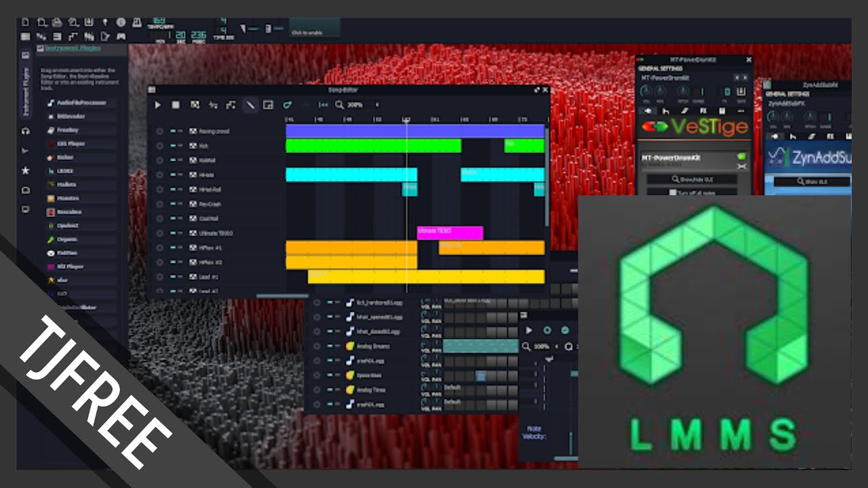Screen dimensions: 868x488
Task: Click Turn off all notes button
Action: 692,192
